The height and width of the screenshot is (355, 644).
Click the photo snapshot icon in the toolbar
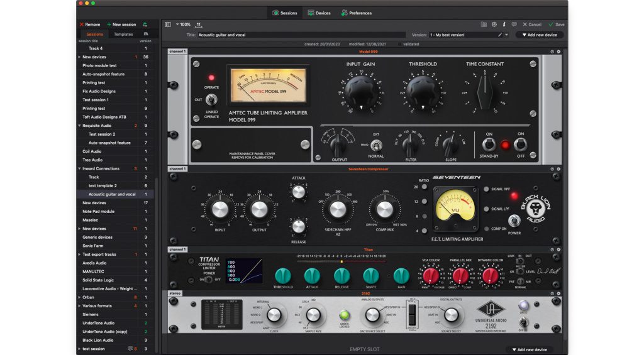coord(484,25)
